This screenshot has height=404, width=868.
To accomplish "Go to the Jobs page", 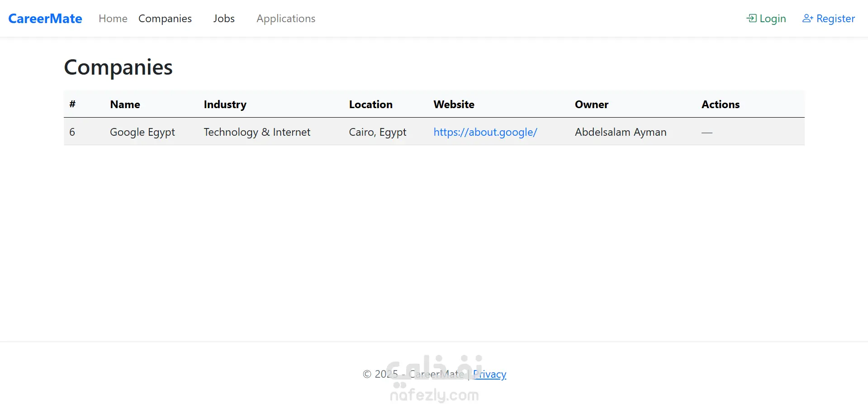I will 224,19.
